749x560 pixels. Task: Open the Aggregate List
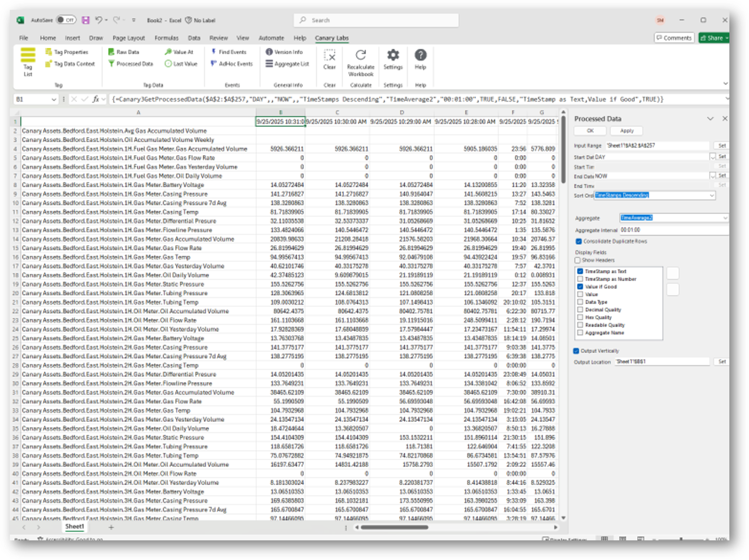(287, 64)
